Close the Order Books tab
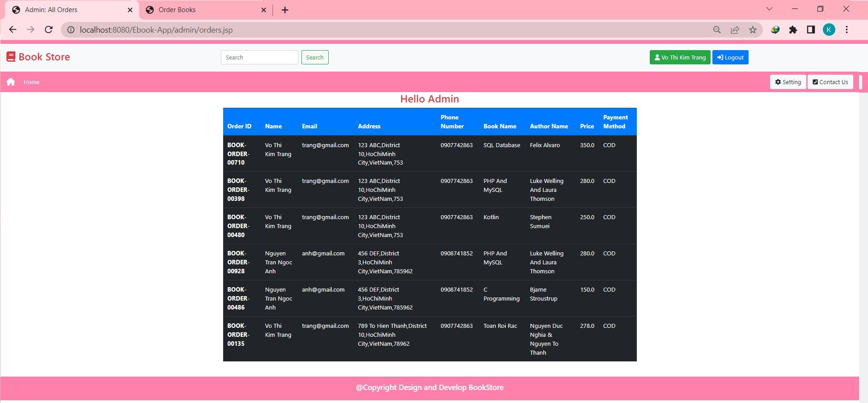Image resolution: width=868 pixels, height=403 pixels. (x=263, y=10)
